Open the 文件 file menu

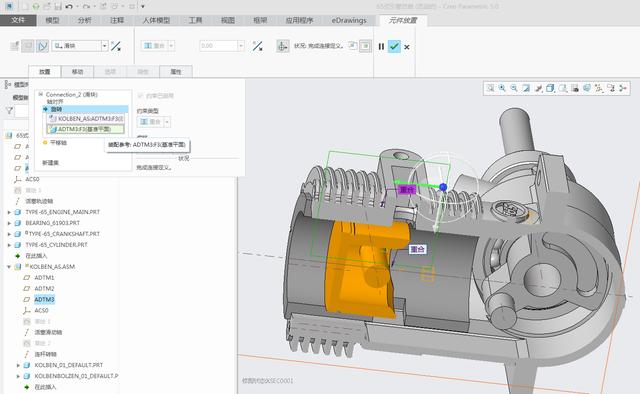pos(18,20)
